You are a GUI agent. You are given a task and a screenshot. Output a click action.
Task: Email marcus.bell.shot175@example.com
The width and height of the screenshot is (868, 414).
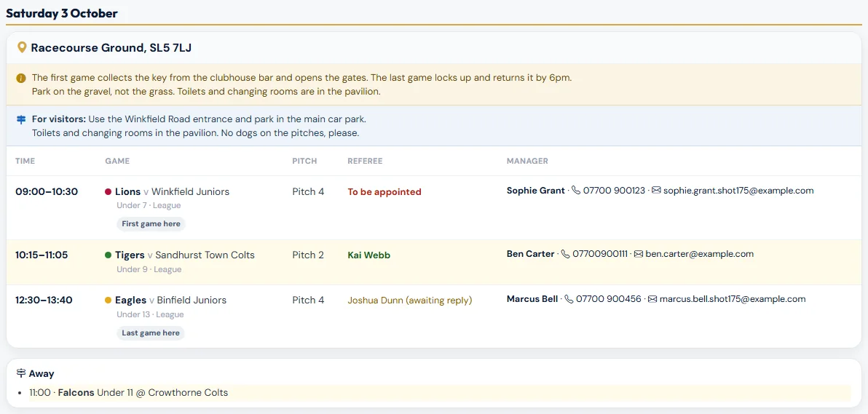point(733,299)
